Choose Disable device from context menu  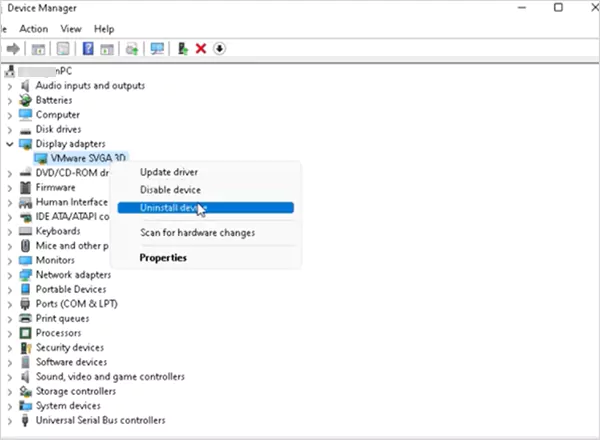pos(205,190)
